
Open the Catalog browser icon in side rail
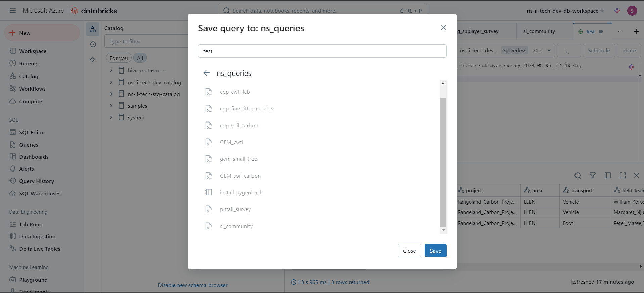(93, 29)
